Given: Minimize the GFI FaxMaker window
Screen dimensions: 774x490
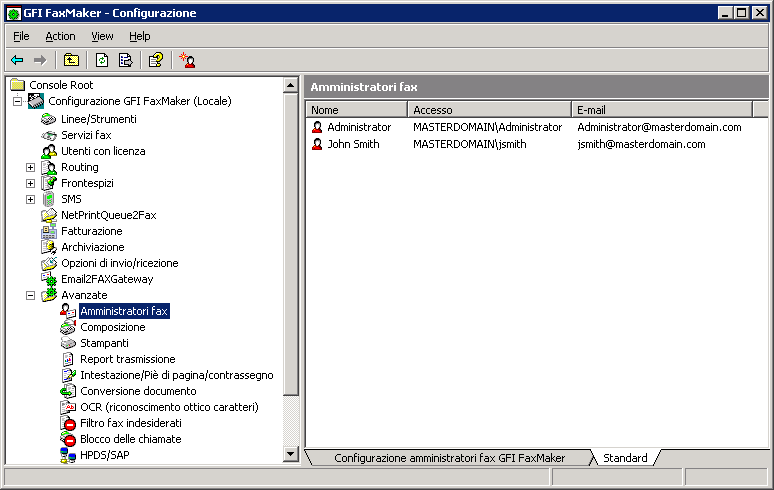Looking at the screenshot, I should 725,13.
